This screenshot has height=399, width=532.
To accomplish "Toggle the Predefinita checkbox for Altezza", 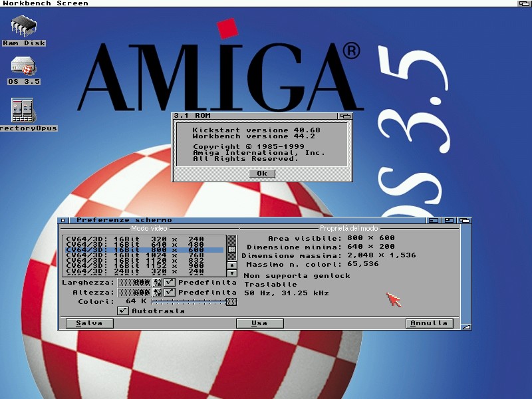I will 170,293.
